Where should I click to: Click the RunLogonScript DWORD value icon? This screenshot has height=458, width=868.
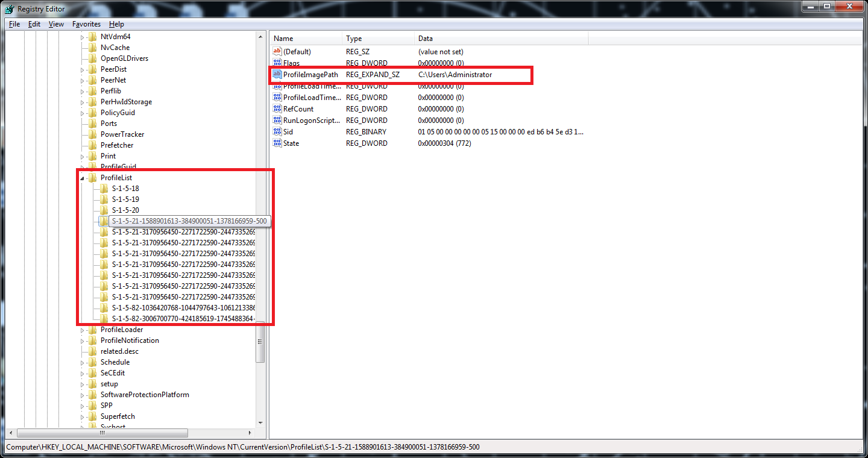[277, 121]
